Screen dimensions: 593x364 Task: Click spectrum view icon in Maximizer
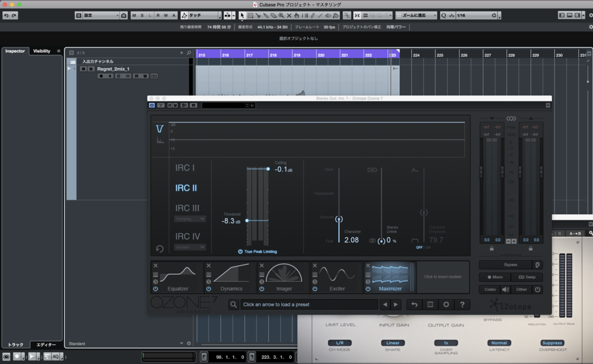pos(160,141)
